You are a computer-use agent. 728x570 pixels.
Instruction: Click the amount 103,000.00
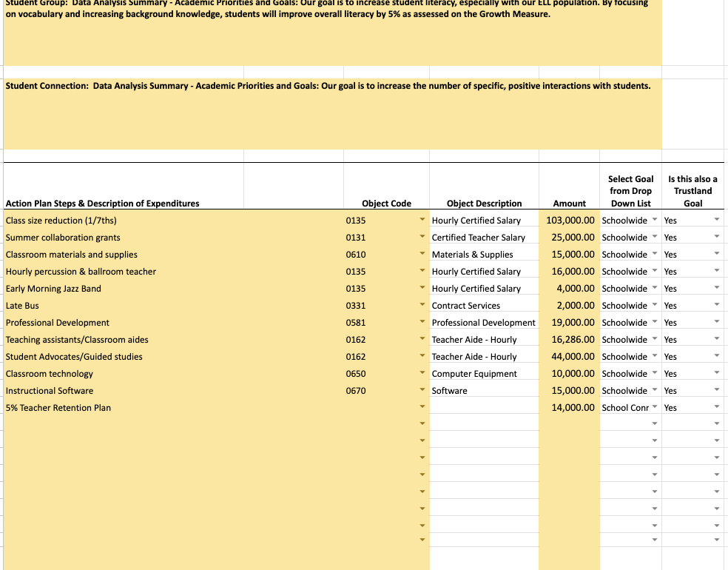click(x=569, y=220)
